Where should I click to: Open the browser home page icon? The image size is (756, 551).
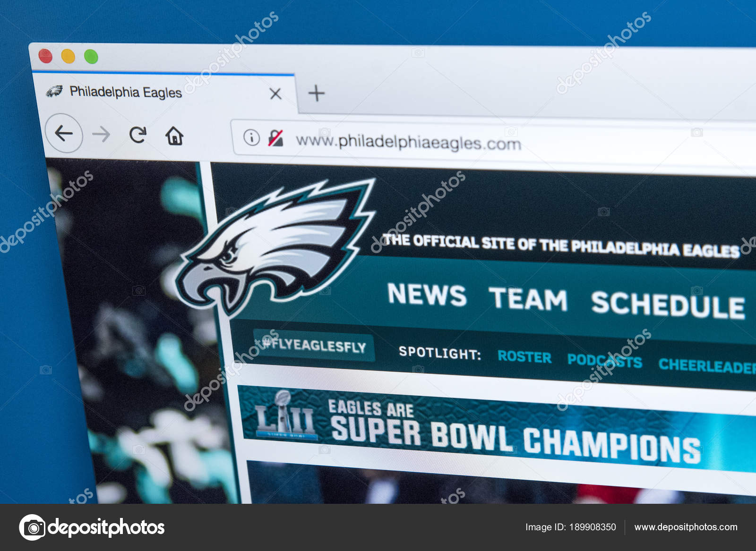click(174, 136)
